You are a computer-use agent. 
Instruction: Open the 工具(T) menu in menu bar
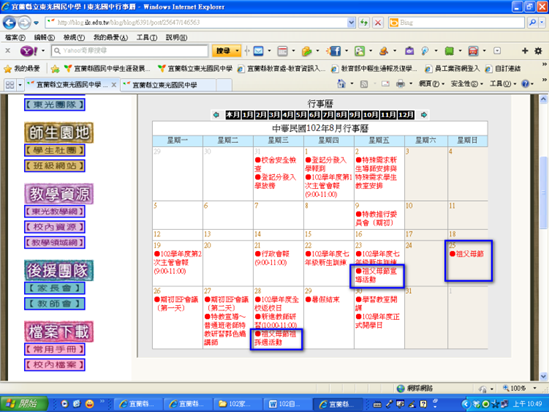[147, 37]
